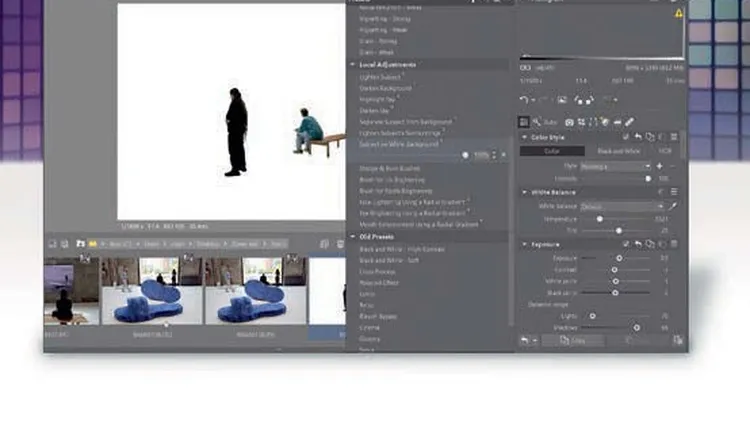Adjust the preset intensity slider handle
750x421 pixels.
point(465,155)
